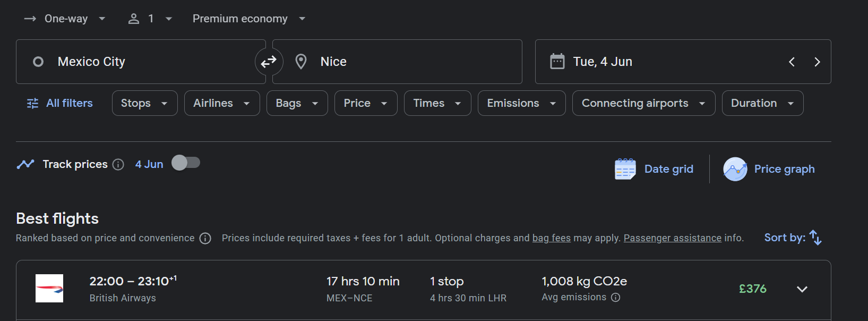Click Track prices info icon
The image size is (868, 321).
point(118,165)
